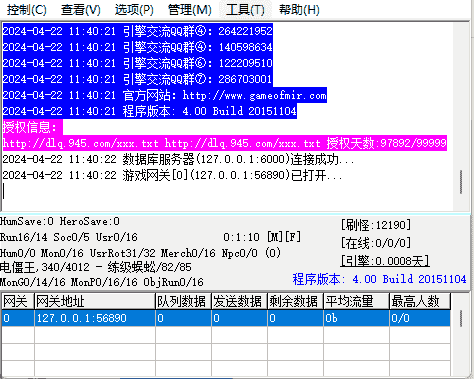Click the Run16/14 Soc0/5 Usr0/16 status line

[x=69, y=237]
